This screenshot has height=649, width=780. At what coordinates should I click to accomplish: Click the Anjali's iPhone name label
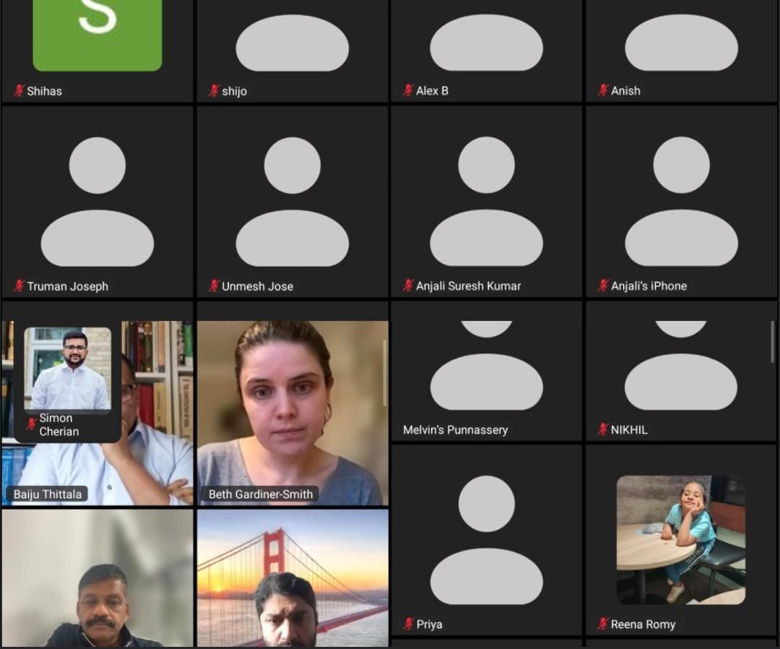[649, 286]
